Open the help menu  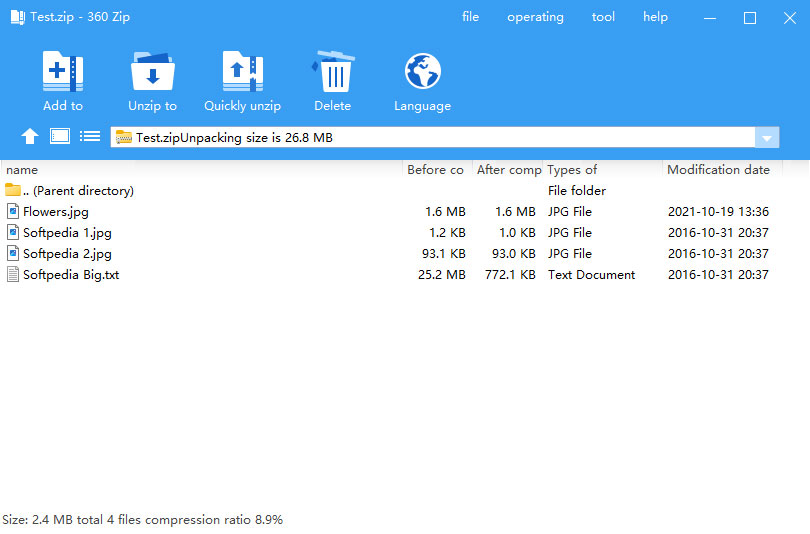point(655,17)
